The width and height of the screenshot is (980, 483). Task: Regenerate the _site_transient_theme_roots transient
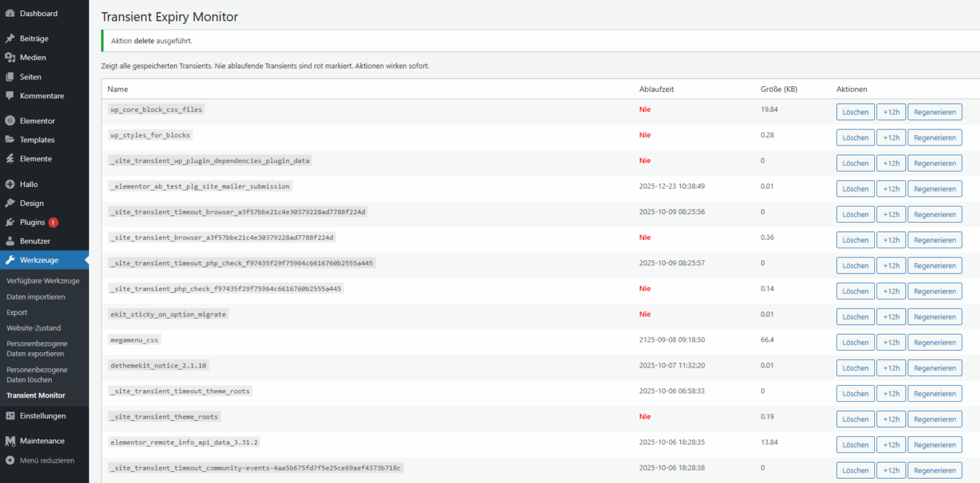[x=934, y=419]
